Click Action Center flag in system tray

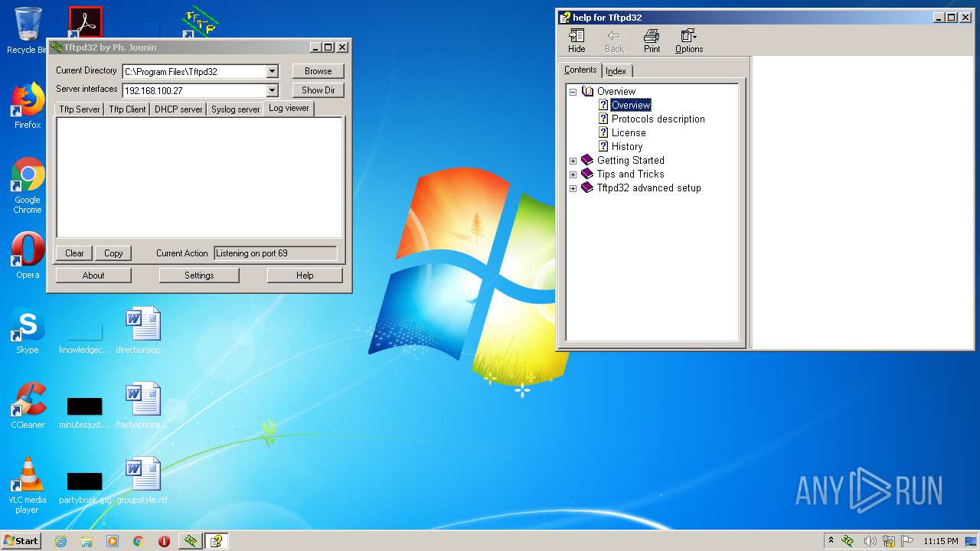pyautogui.click(x=907, y=541)
